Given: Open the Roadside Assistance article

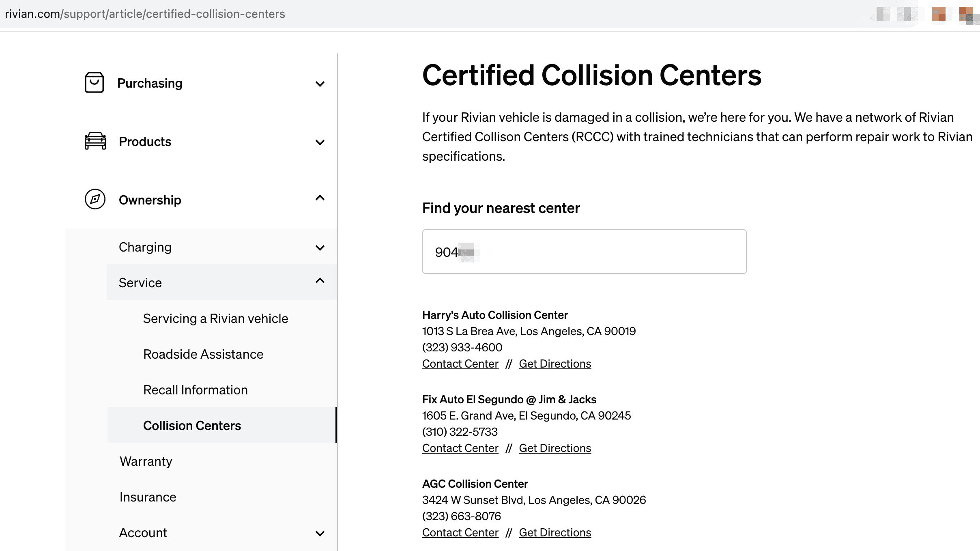Looking at the screenshot, I should [203, 354].
